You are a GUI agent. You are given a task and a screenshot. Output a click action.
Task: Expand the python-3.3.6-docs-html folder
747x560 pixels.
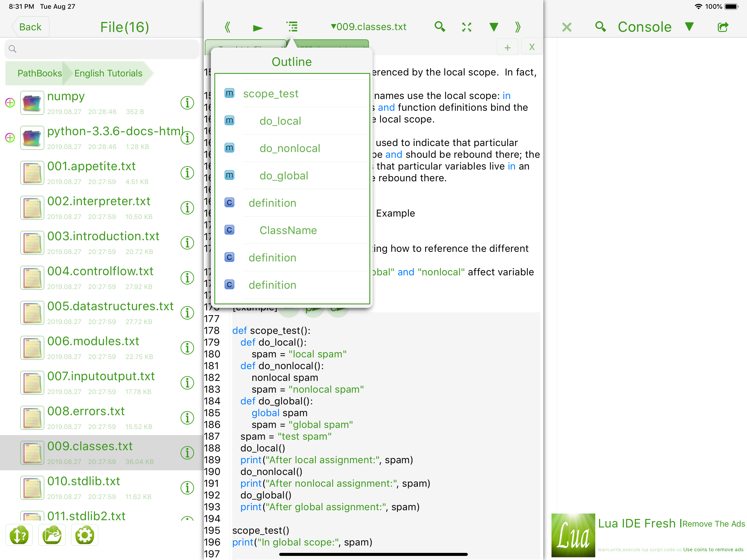pos(10,138)
